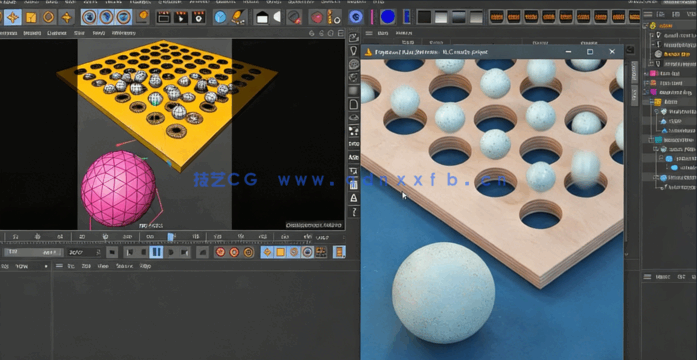Open the hamburger menu of Object Manager
Image resolution: width=697 pixels, height=360 pixels.
(x=648, y=14)
